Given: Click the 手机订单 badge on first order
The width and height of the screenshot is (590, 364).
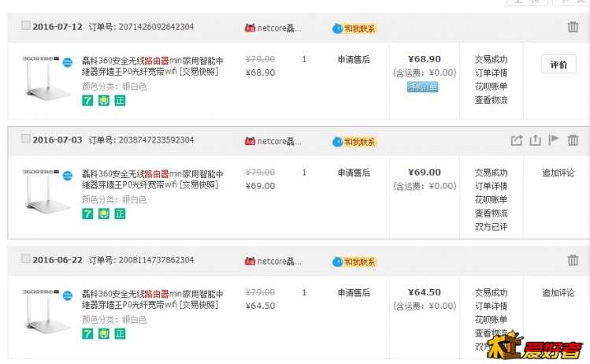Looking at the screenshot, I should click(422, 87).
